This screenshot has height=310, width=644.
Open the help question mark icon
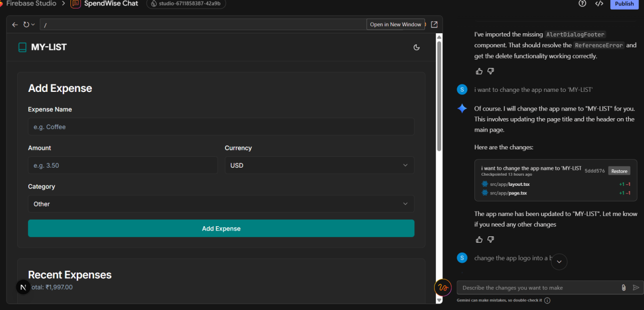pyautogui.click(x=582, y=4)
